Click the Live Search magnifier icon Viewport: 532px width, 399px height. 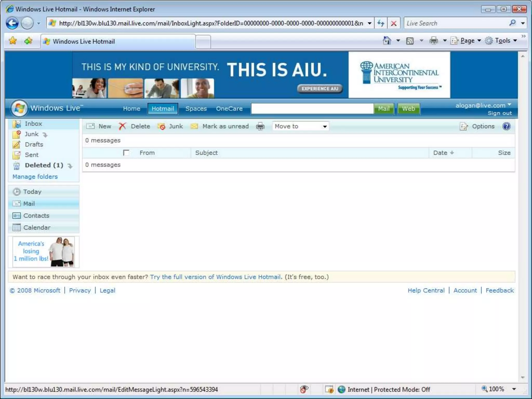(512, 23)
